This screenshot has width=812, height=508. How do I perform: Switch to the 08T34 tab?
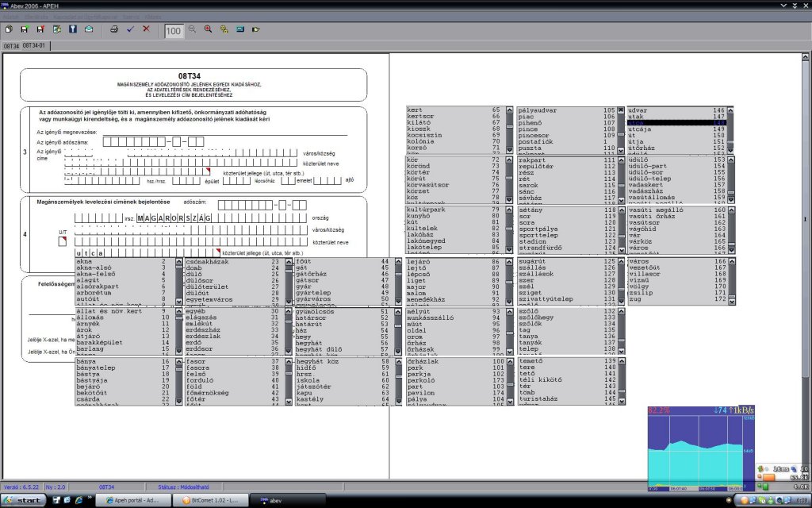(x=11, y=46)
